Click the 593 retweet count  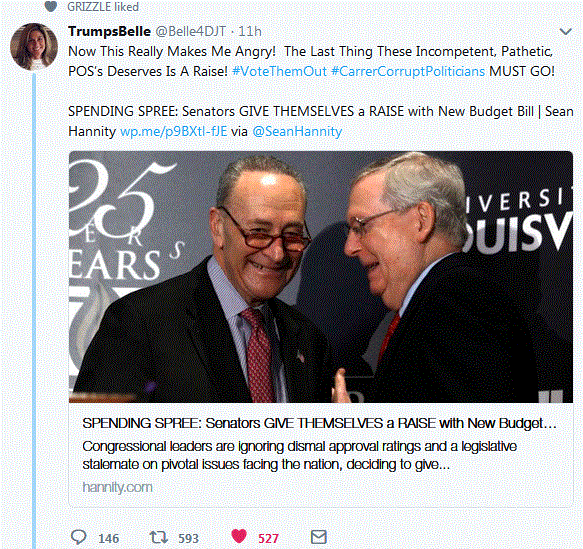coord(189,538)
